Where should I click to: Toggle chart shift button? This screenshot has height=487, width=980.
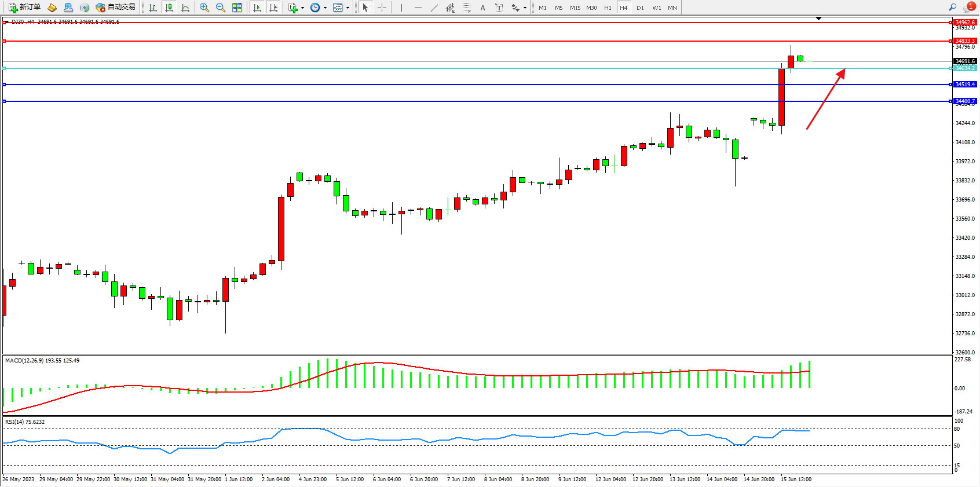coord(274,8)
